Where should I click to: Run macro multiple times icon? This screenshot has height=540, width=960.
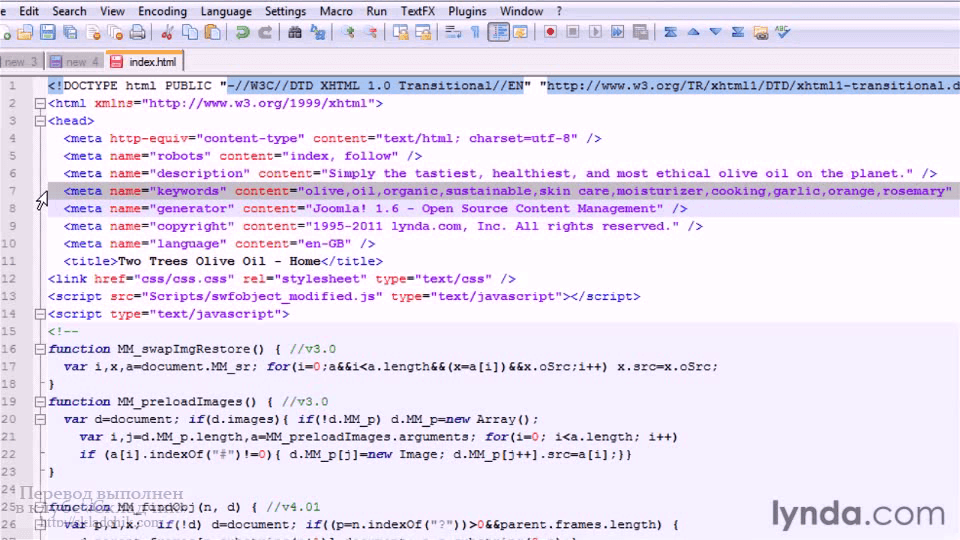tap(617, 32)
